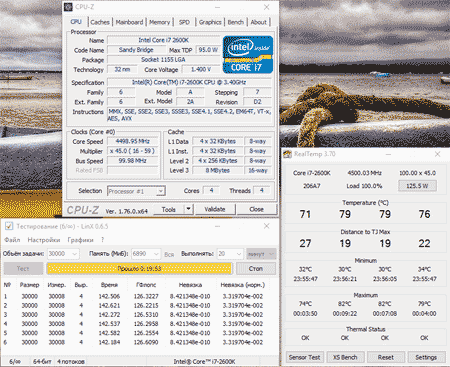450x367 pixels.
Task: Click the 64-бит status bar entry
Action: [42, 362]
